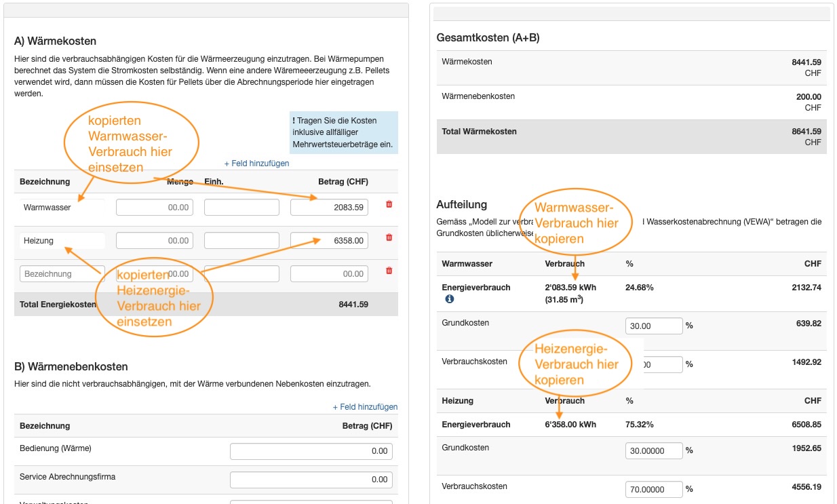Click the Heizung Betrag field 6358.00

tap(329, 240)
